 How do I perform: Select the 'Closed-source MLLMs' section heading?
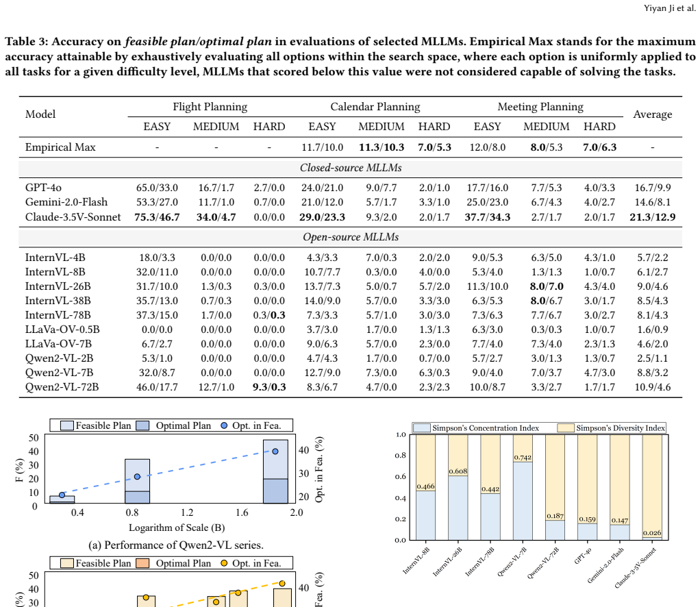click(x=351, y=168)
